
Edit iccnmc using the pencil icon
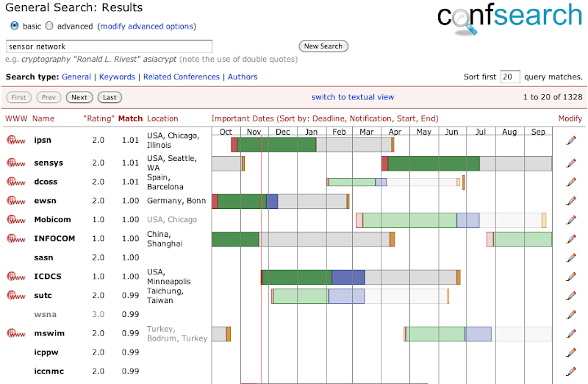pos(571,371)
